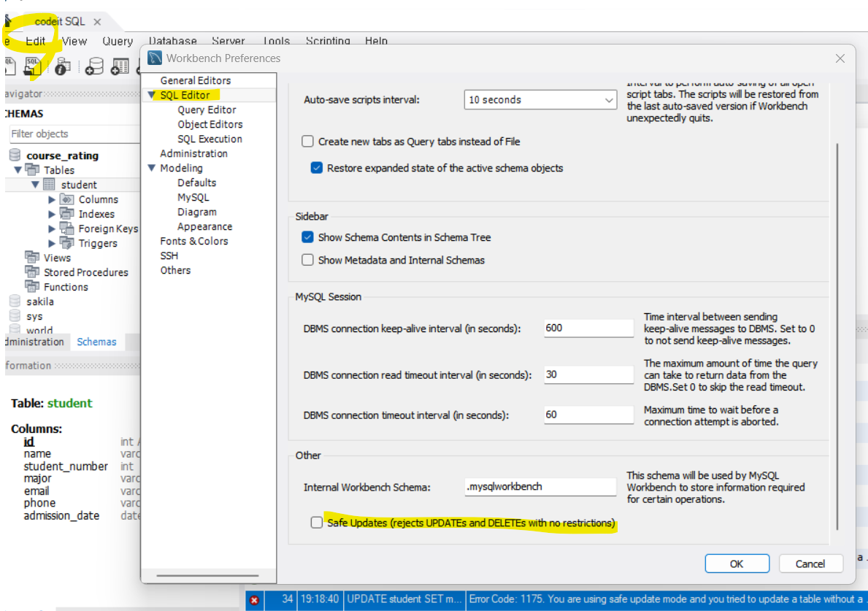The height and width of the screenshot is (611, 868).
Task: Click the keep-alive interval field showing 600
Action: coord(588,328)
